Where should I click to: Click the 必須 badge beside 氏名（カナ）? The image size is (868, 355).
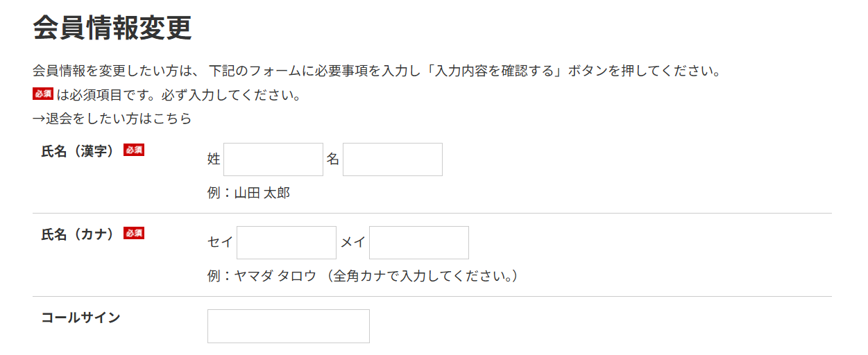134,234
